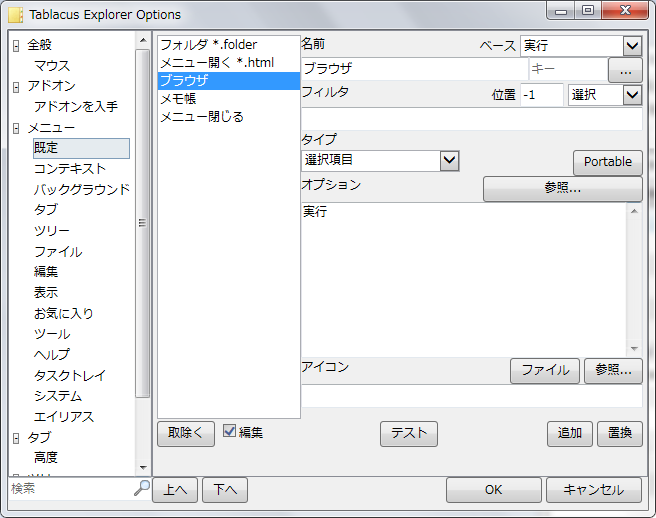Click the options tree scrollbar thumb
Image resolution: width=656 pixels, height=518 pixels.
pos(143,223)
